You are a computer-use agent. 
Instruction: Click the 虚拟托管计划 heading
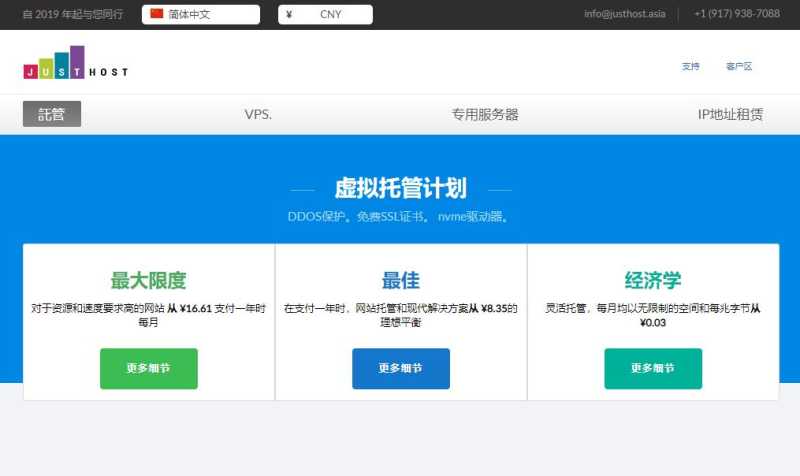click(x=400, y=189)
